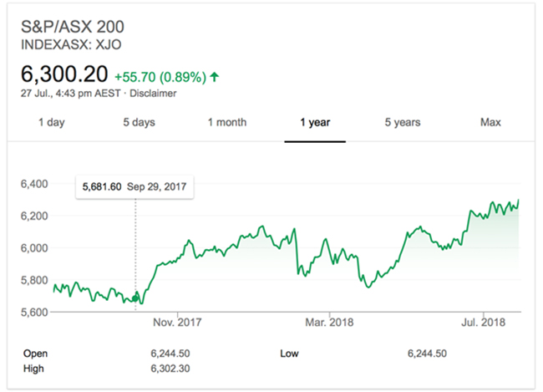
Task: Click the green up arrow icon
Action: coord(215,78)
